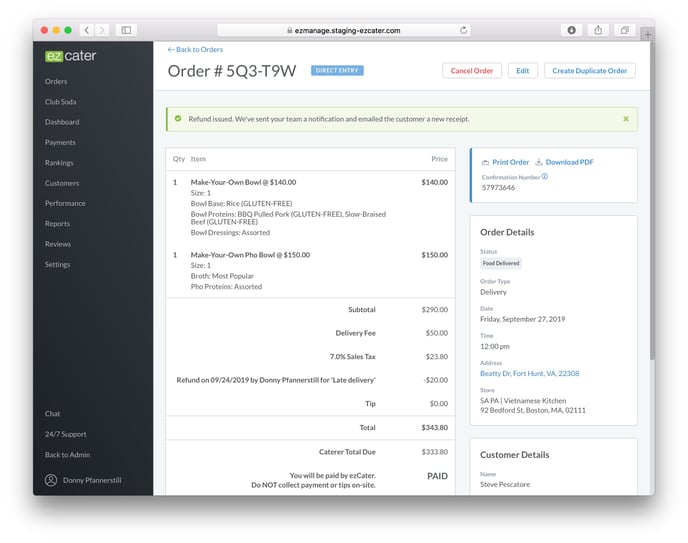Image resolution: width=688 pixels, height=543 pixels.
Task: Open Club Soda in the sidebar
Action: tap(61, 102)
